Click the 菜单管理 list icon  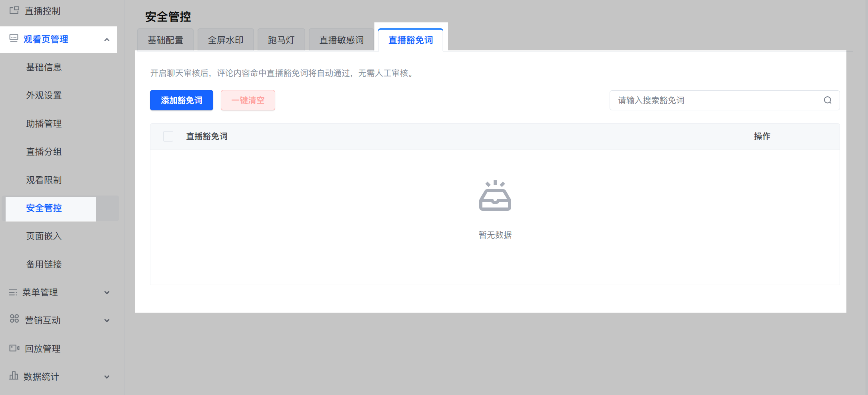[x=13, y=293]
